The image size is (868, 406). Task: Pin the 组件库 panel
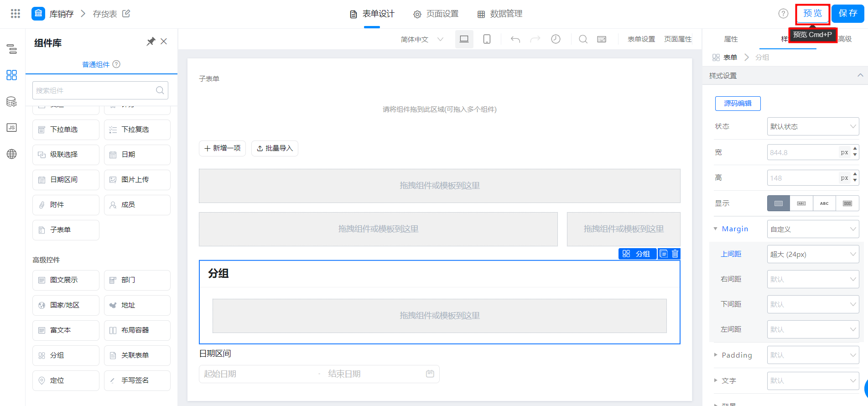[x=151, y=42]
